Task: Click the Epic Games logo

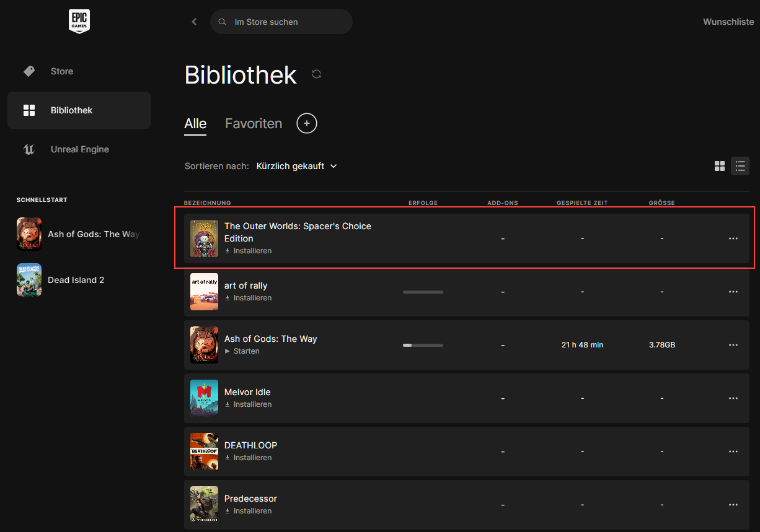Action: [79, 22]
